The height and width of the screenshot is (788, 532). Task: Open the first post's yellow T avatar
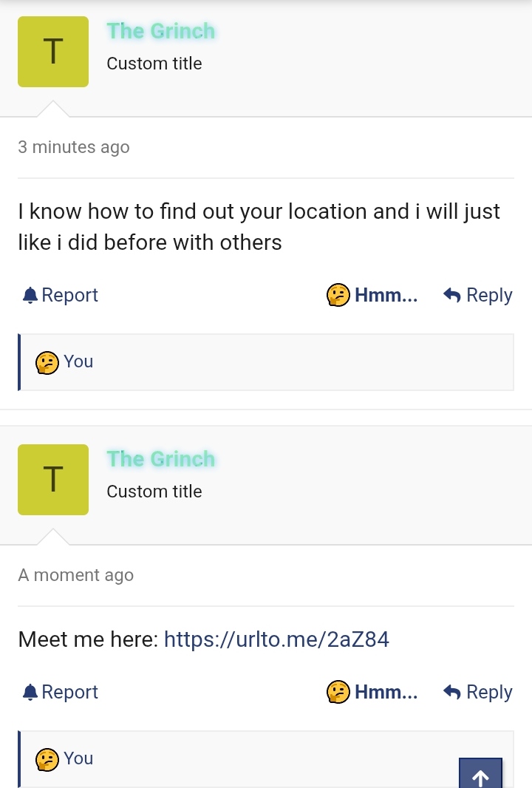pyautogui.click(x=53, y=52)
